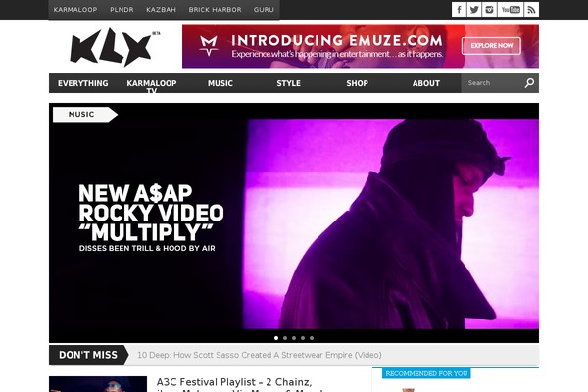This screenshot has width=588, height=392.
Task: Open the Style navigation menu
Action: pyautogui.click(x=289, y=83)
